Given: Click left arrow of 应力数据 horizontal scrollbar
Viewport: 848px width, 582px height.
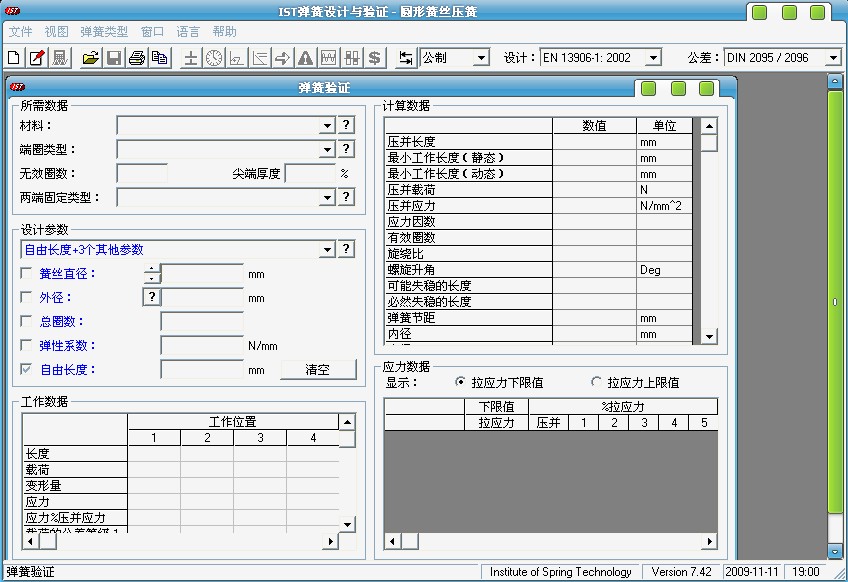Looking at the screenshot, I should (393, 541).
